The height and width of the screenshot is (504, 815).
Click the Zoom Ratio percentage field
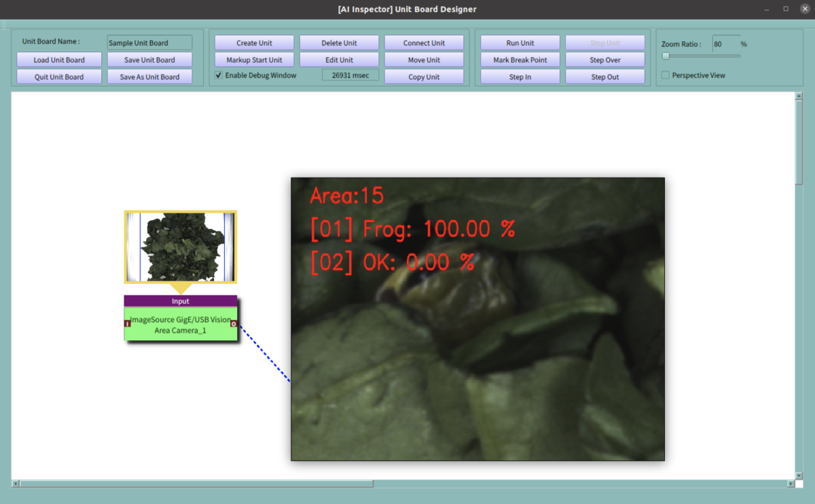[x=725, y=44]
